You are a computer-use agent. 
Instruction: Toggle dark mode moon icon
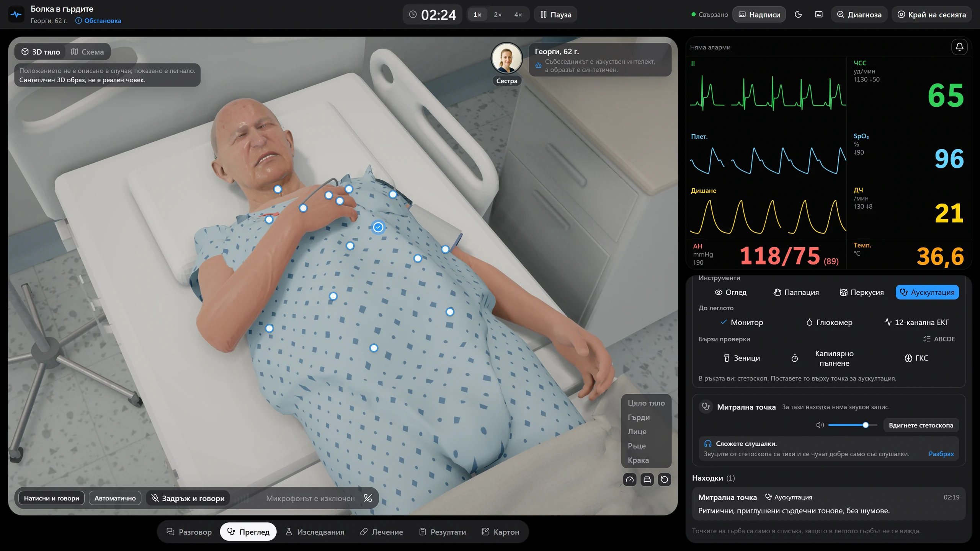798,15
